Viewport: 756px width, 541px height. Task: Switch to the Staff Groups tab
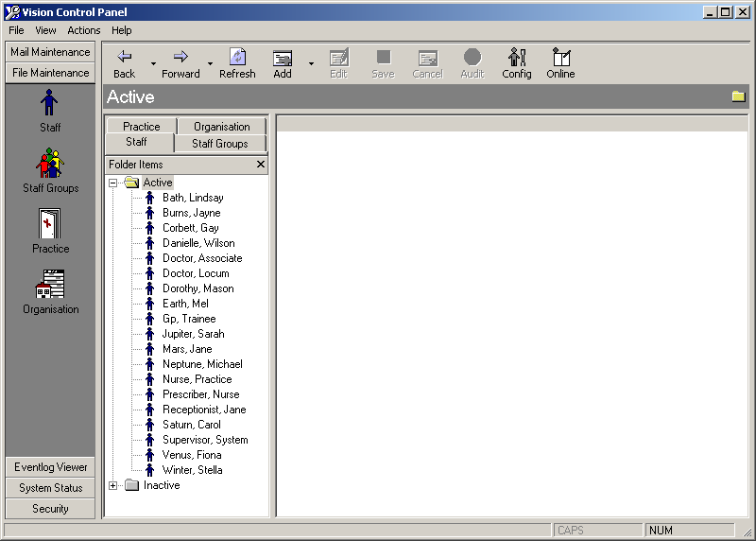click(220, 144)
